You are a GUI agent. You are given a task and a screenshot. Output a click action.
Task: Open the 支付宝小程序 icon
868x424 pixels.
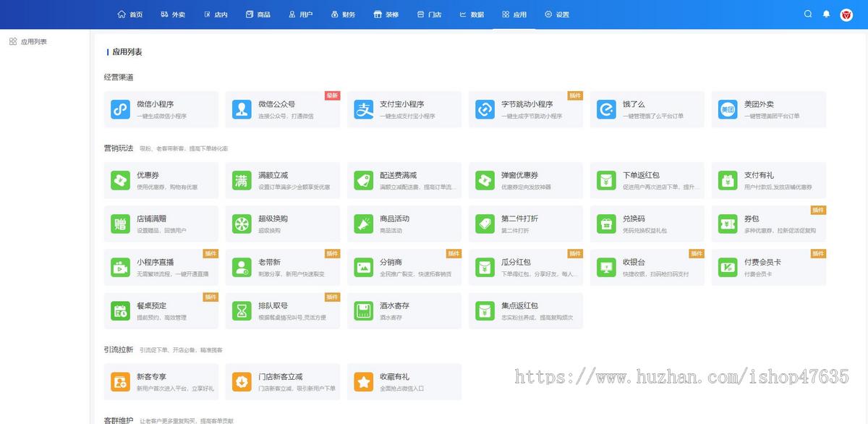(363, 109)
